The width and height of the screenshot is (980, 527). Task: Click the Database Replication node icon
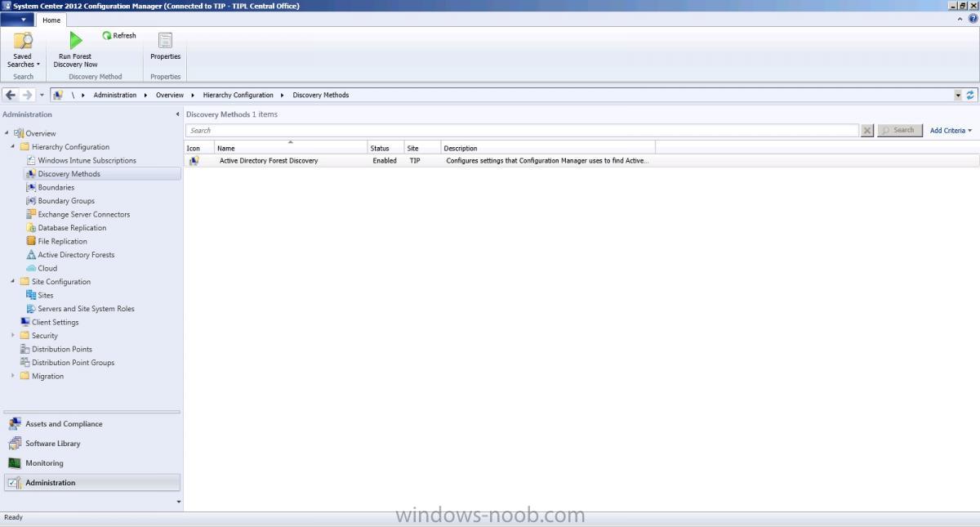click(31, 228)
